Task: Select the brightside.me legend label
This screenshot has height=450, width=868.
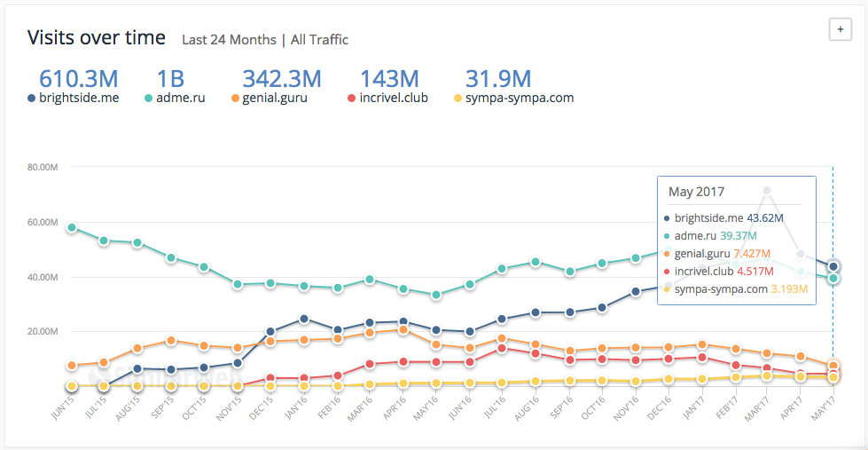Action: [78, 98]
